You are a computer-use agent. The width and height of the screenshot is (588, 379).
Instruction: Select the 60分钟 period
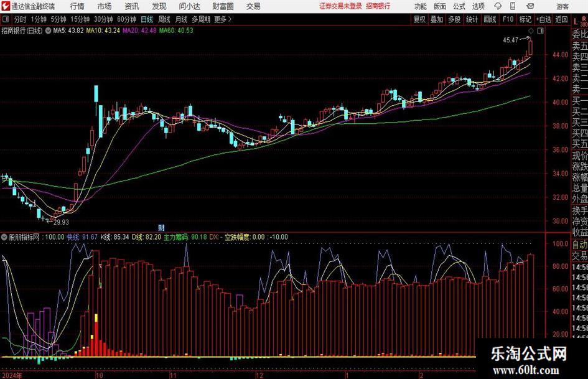point(126,19)
